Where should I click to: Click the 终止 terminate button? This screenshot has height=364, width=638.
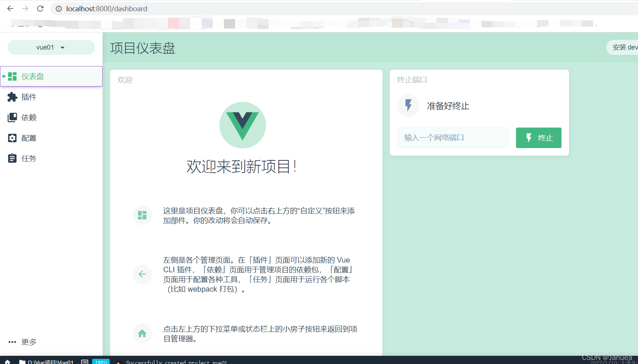click(x=538, y=138)
